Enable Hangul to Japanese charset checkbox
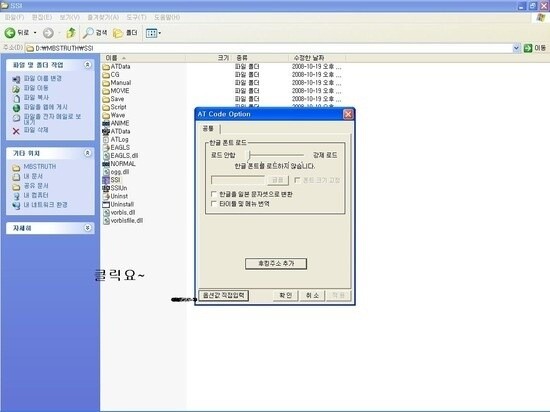Viewport: 550px width, 412px height. (214, 194)
